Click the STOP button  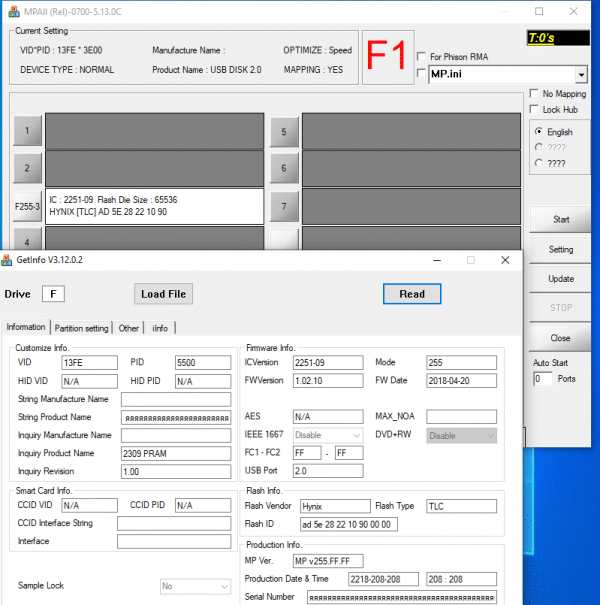[561, 308]
